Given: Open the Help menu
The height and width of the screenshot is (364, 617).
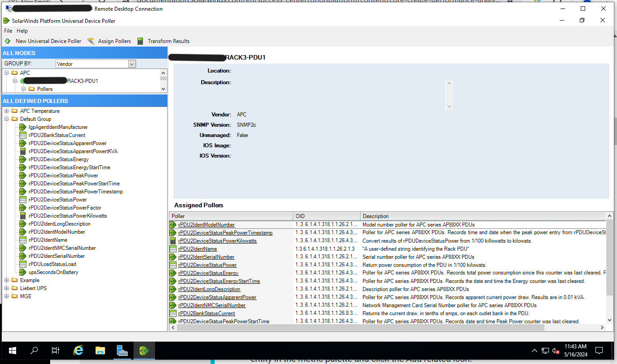Looking at the screenshot, I should [22, 31].
